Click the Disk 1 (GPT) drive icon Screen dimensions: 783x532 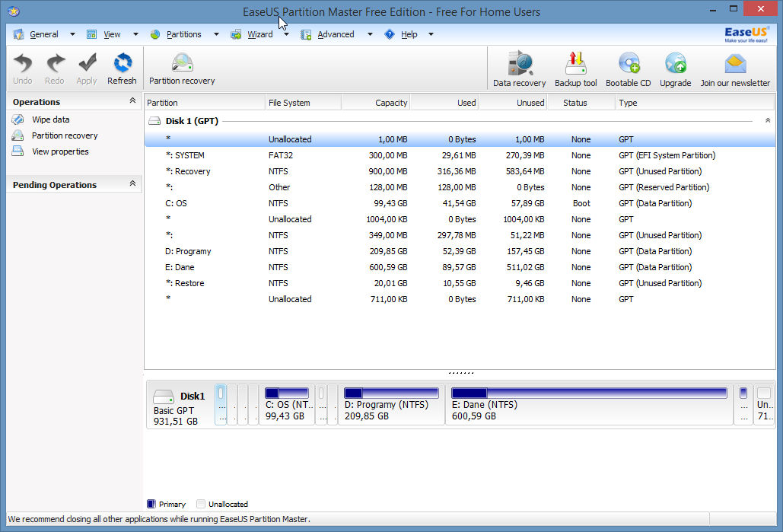pos(154,121)
